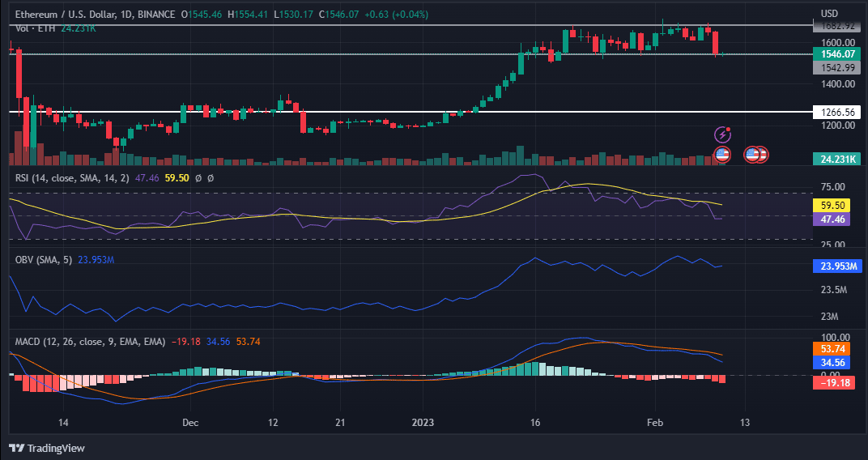868x460 pixels.
Task: Click 23.953M value in OBV legend
Action: click(96, 260)
